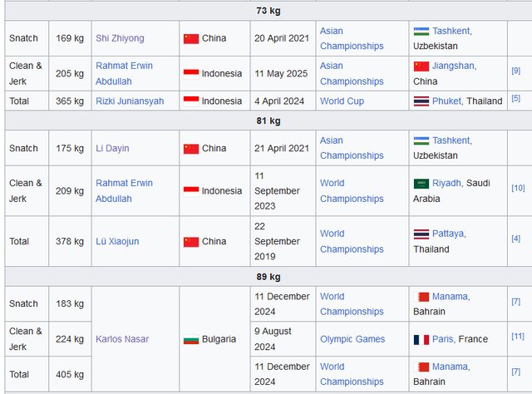Click the China flag next to Jiangshan
This screenshot has width=532, height=394.
(x=421, y=66)
